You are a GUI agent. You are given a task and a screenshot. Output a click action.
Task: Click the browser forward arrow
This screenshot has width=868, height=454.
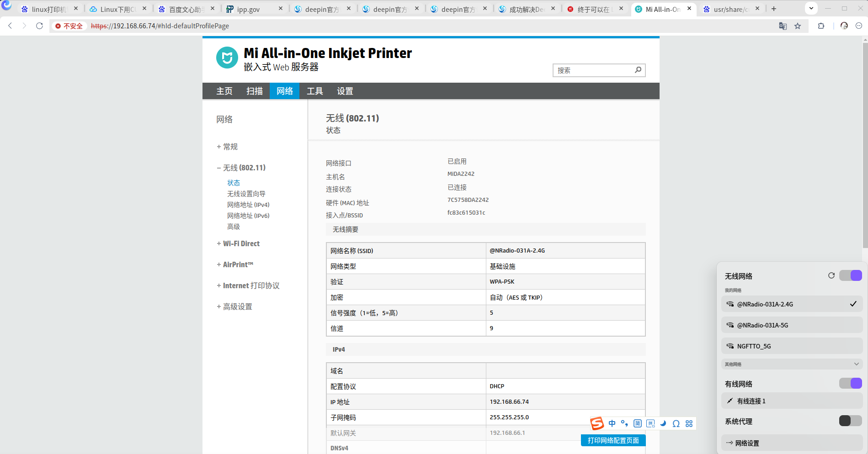(24, 26)
